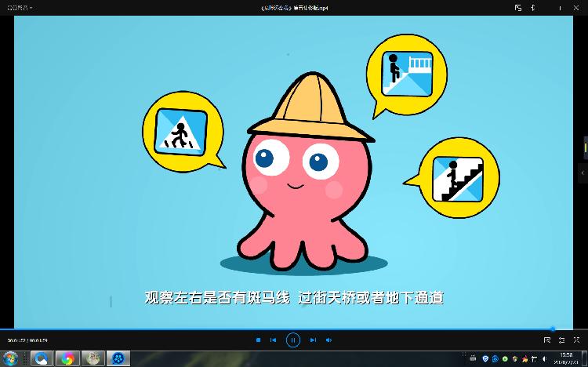Expand the playlist panel arrow on right edge
588x367 pixels.
tap(583, 173)
